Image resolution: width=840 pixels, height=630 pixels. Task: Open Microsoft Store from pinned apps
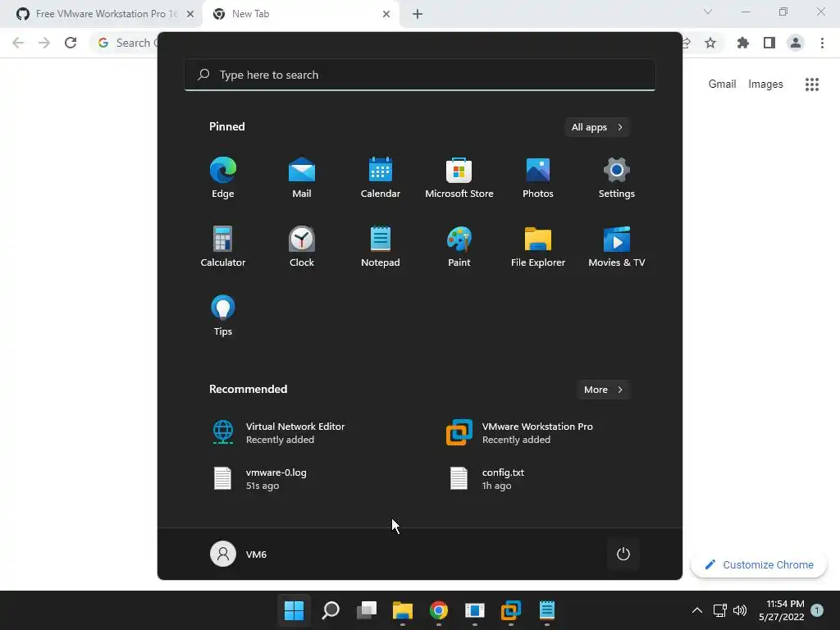[459, 177]
